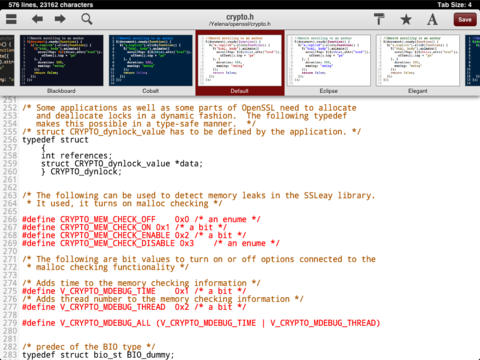This screenshot has height=360, width=480.
Task: Tap the star favorites icon
Action: (406, 19)
